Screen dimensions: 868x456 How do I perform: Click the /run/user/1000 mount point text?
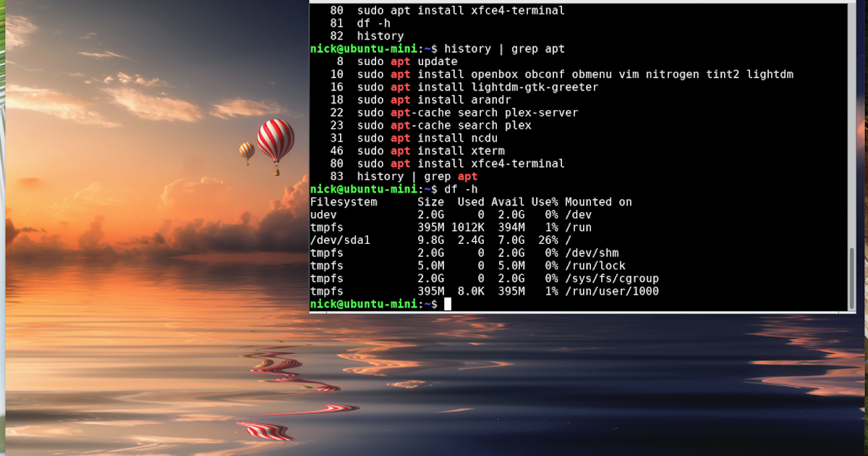coord(612,291)
